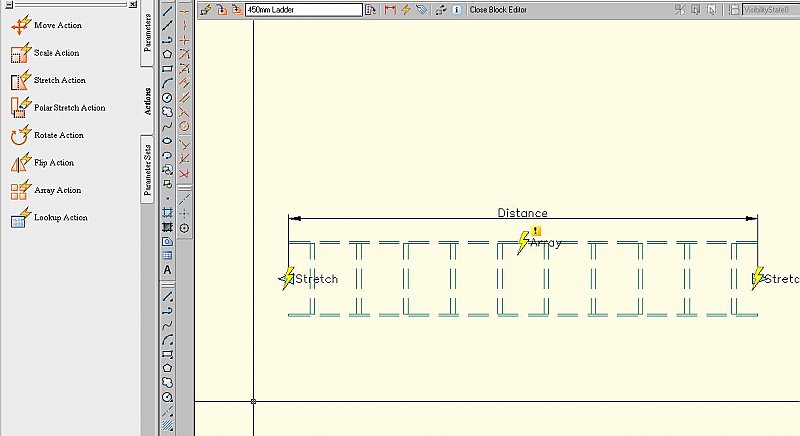The width and height of the screenshot is (800, 436).
Task: Close the Block Authoring palette
Action: click(x=133, y=4)
